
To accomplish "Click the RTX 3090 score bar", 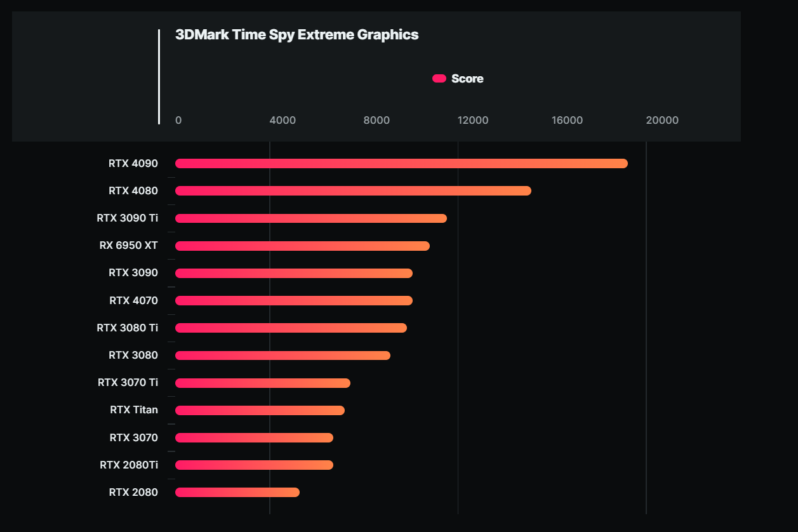I will point(294,273).
